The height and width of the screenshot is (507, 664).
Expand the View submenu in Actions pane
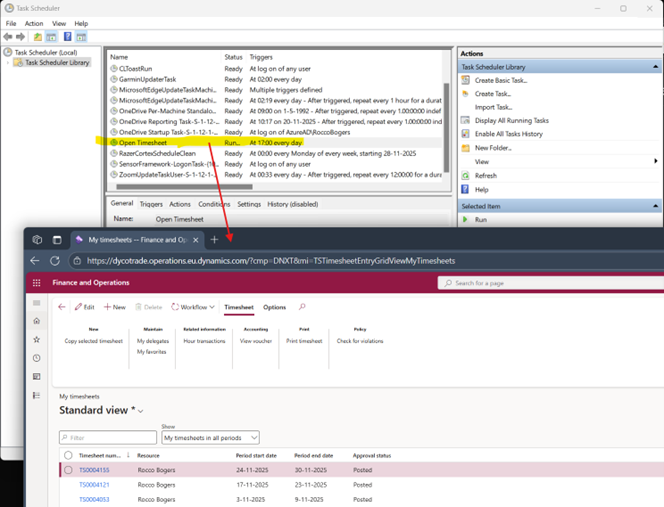[655, 161]
